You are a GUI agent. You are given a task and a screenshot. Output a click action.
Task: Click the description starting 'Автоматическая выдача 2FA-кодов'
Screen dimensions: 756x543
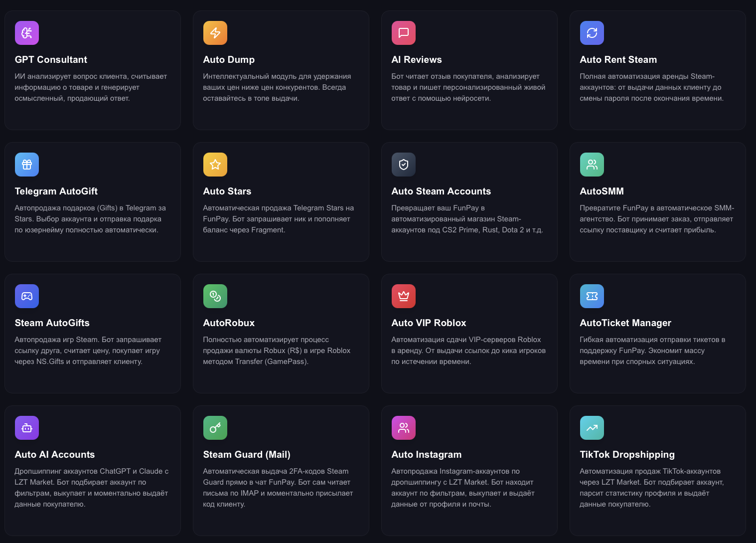tap(278, 488)
